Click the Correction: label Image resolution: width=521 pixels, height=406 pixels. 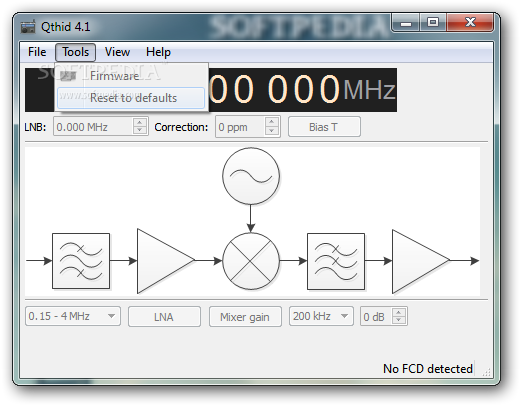coord(181,127)
